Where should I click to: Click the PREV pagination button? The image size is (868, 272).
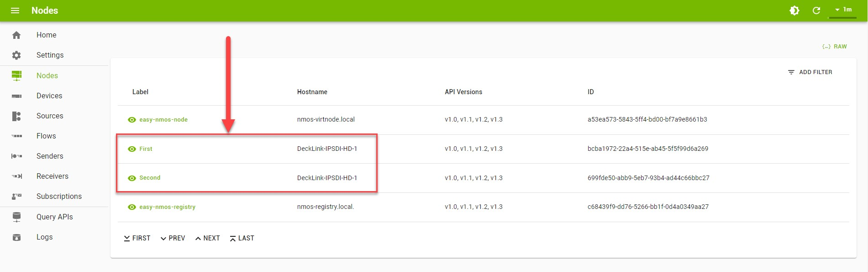pos(173,238)
